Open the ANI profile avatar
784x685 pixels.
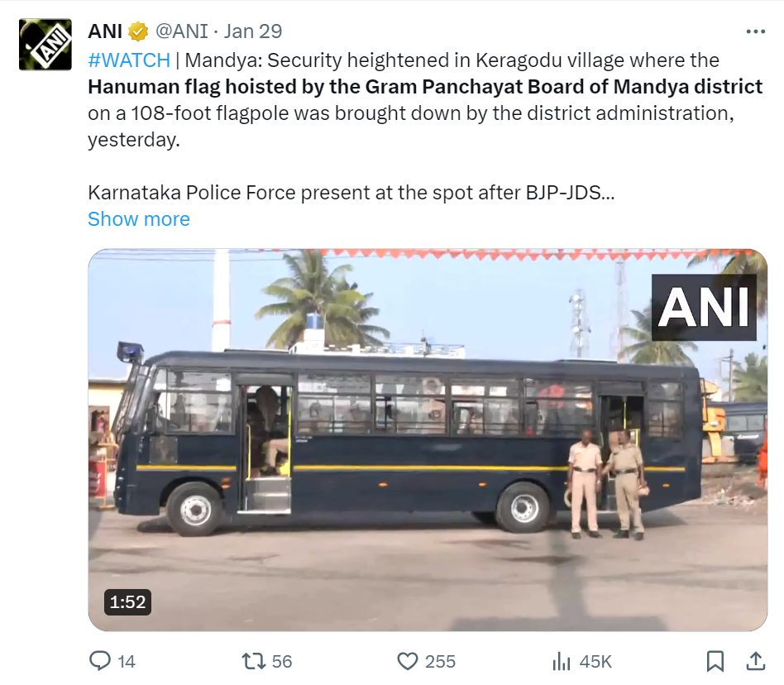[45, 45]
